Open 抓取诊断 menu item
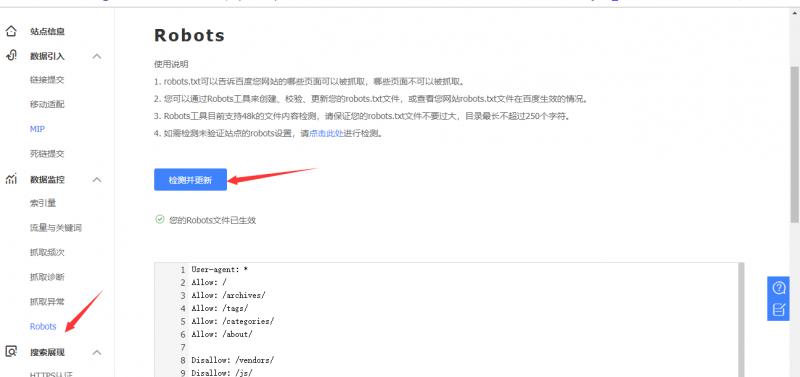Screen dimensions: 800x377 [47, 277]
